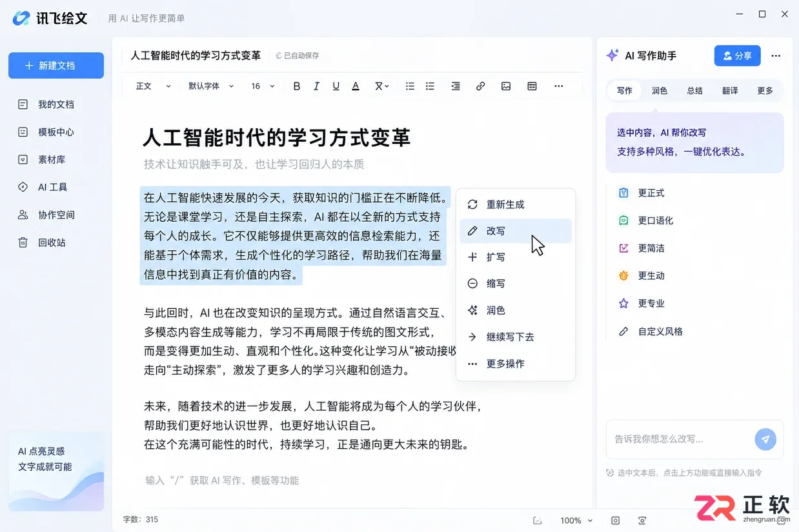Open the assistant panel three-dot menu
This screenshot has height=532, width=799.
point(776,56)
